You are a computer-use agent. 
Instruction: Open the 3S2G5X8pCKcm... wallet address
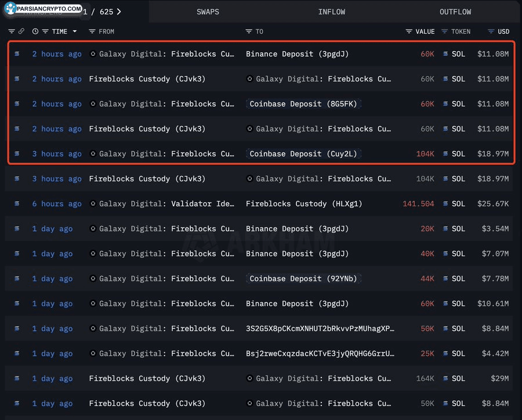pos(320,328)
